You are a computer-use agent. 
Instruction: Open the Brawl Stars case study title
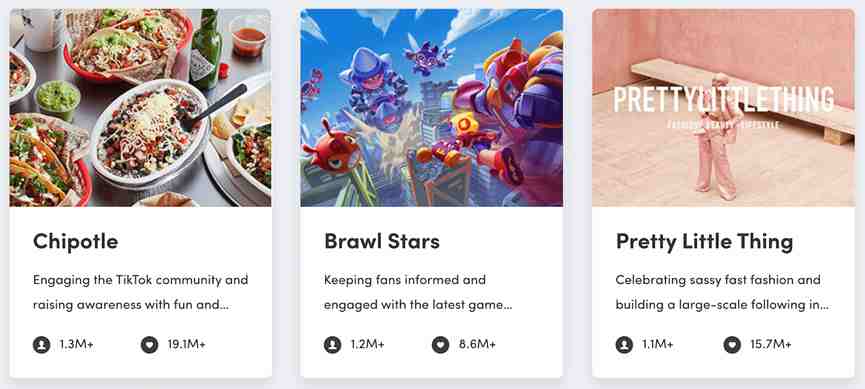(382, 242)
